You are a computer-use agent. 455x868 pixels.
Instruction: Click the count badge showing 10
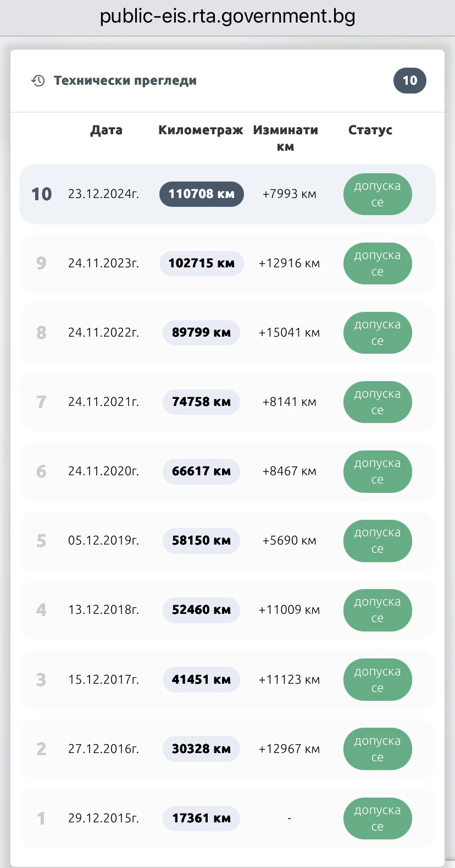click(x=410, y=81)
